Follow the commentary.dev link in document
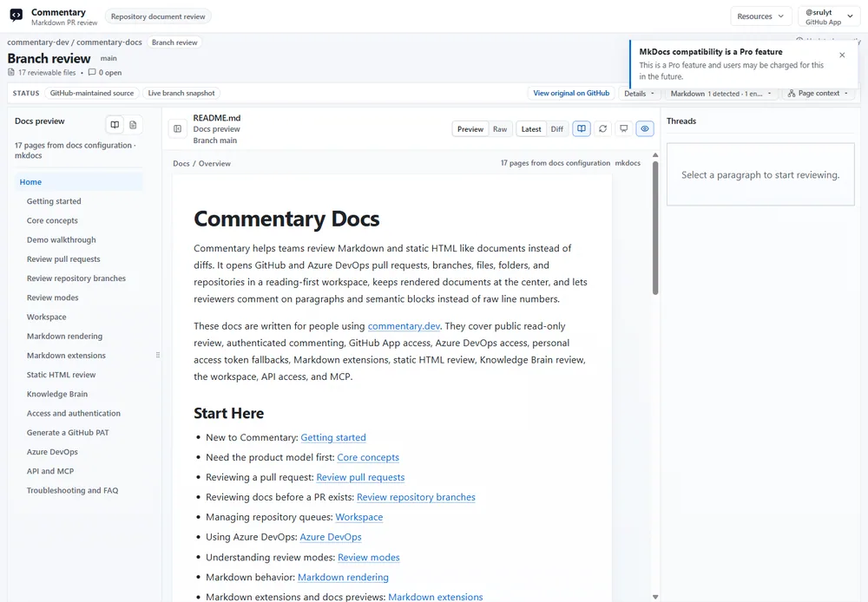Viewport: 868px width, 602px height. click(x=404, y=326)
